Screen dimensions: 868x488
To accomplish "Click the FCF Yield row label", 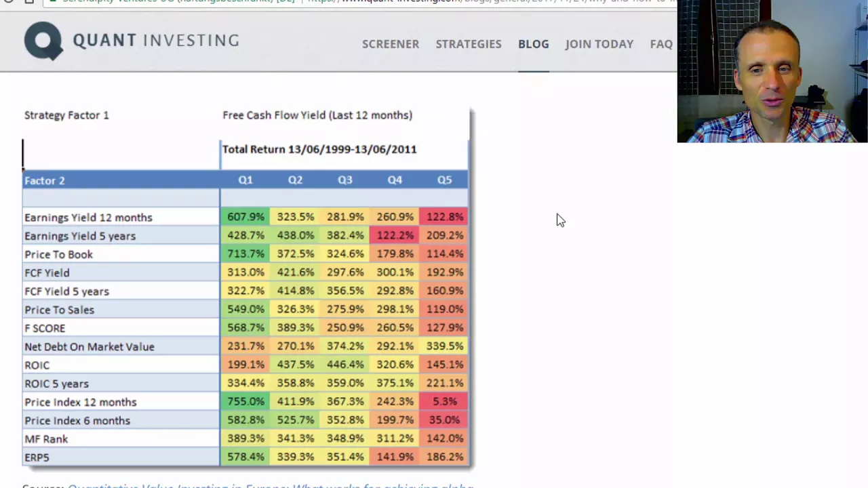I will coord(47,272).
